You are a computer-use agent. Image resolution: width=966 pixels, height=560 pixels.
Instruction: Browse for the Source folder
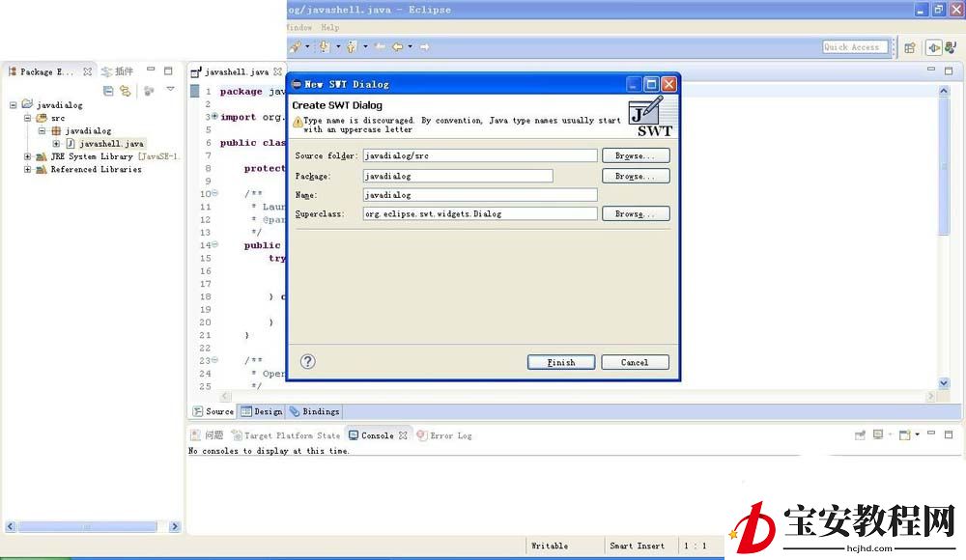coord(636,155)
